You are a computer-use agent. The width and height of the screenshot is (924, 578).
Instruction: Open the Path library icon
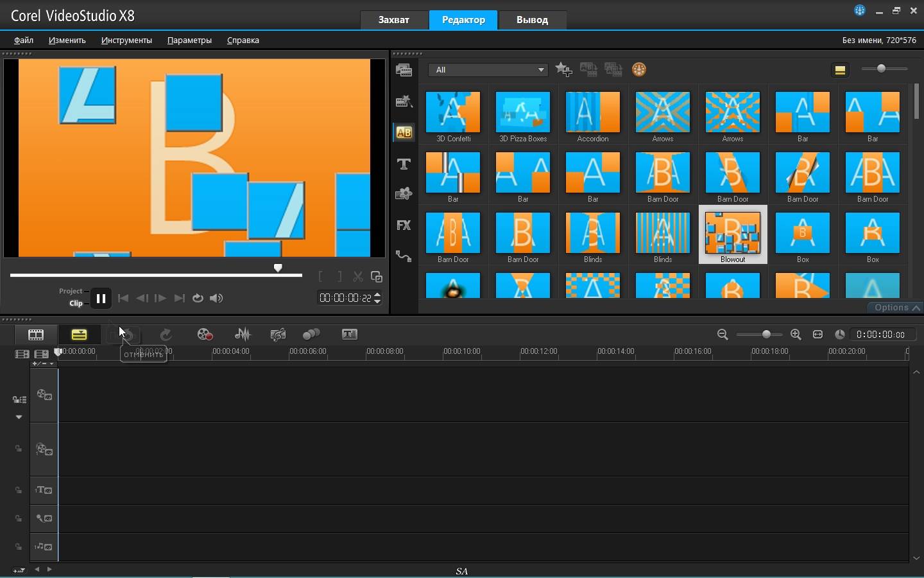[x=404, y=256]
